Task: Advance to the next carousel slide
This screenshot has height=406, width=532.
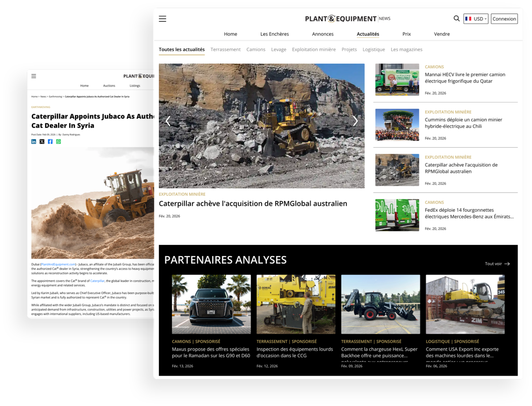Action: coord(355,121)
